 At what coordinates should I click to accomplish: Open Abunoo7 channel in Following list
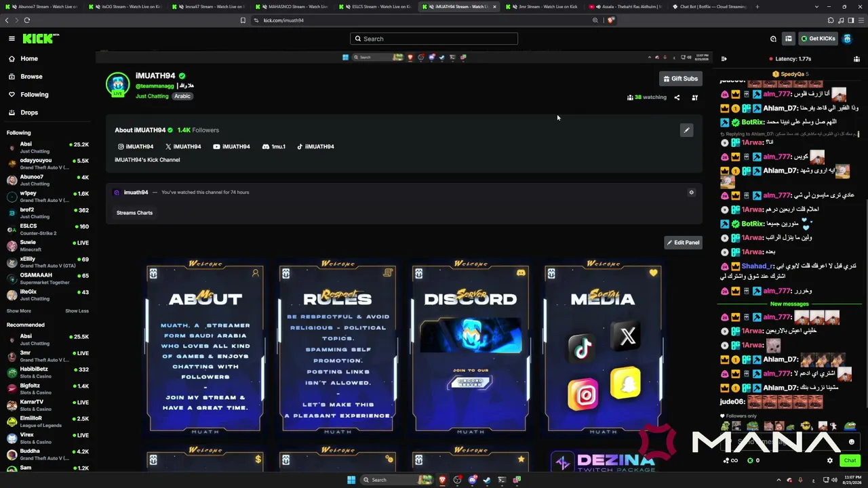pos(47,180)
